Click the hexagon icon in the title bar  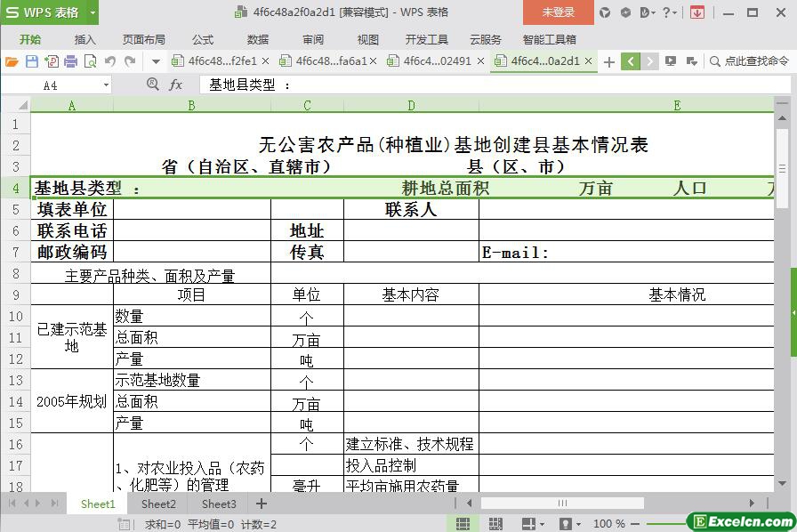tap(625, 12)
